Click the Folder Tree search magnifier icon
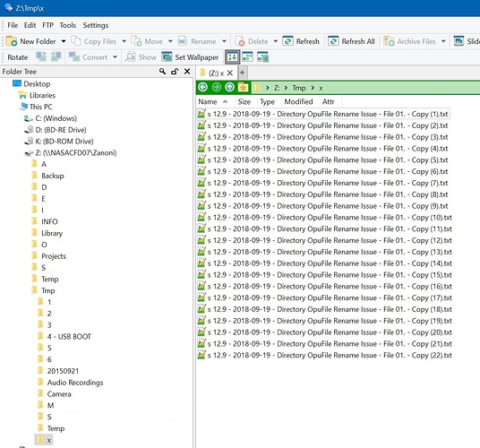The image size is (480, 448). (x=162, y=72)
